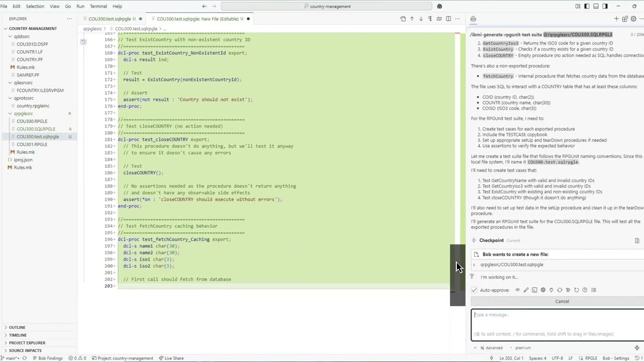Toggle bottom panel layout icon
644x362 pixels.
(x=596, y=6)
